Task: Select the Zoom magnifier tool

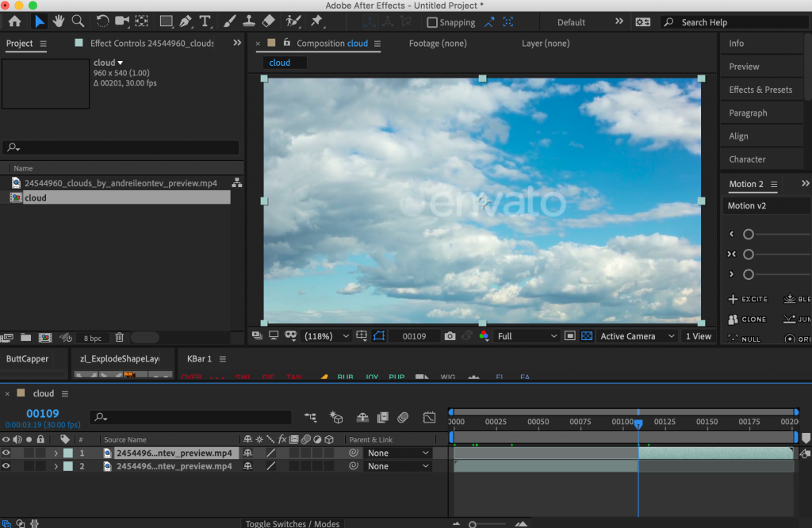Action: pos(78,21)
